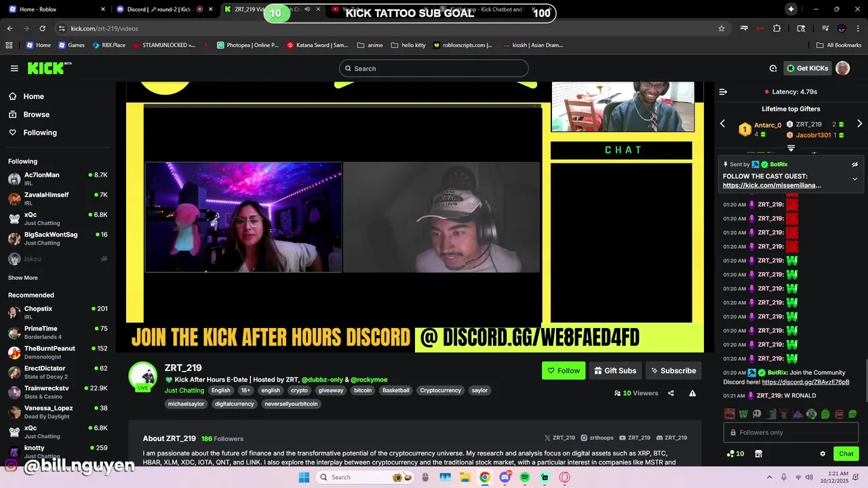Click the Gift Subs button
The image size is (868, 488).
614,371
